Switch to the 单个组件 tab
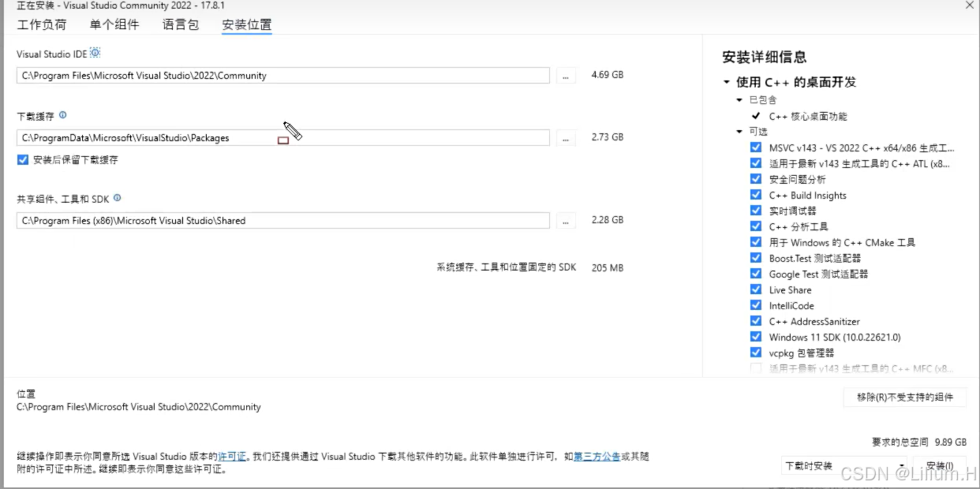Screen dimensions: 980x489 pyautogui.click(x=114, y=24)
